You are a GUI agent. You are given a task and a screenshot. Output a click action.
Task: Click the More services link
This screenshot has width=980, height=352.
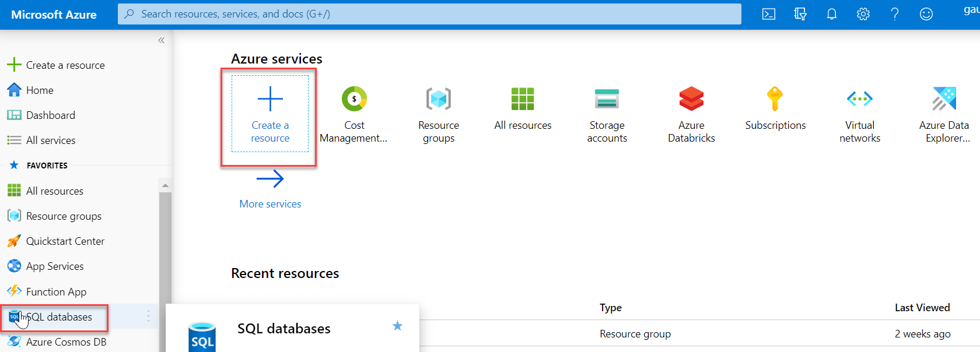(270, 204)
